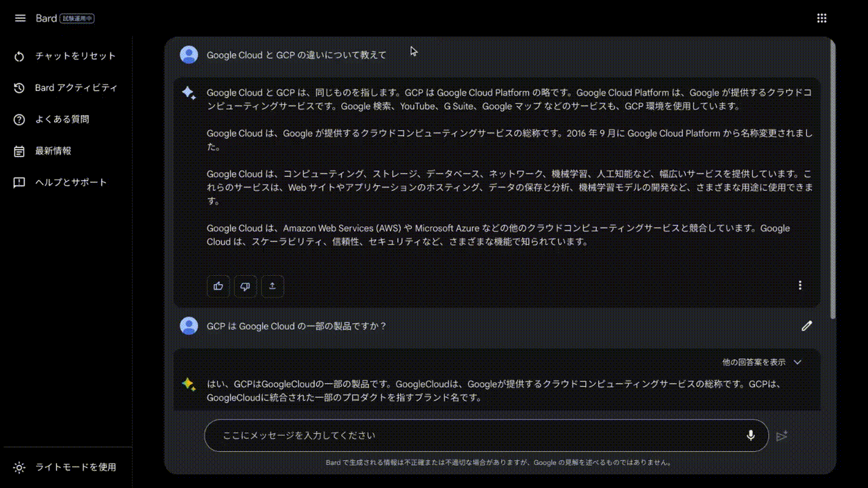Click the calendar icon for updates
This screenshot has height=488, width=868.
[19, 151]
